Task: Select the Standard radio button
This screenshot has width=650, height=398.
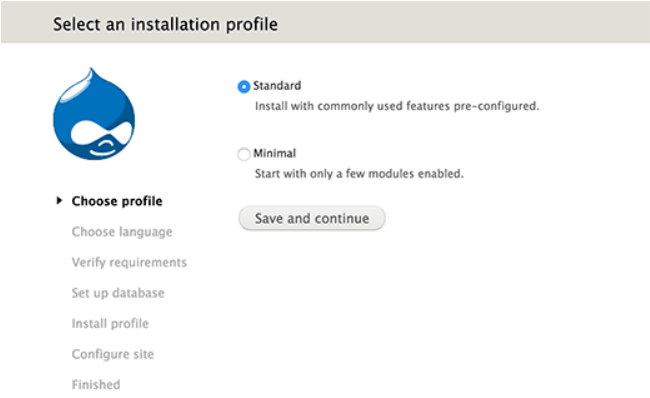Action: 244,87
